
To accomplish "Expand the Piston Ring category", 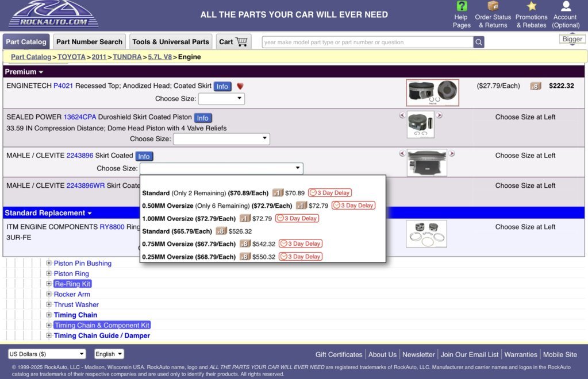I will (x=49, y=273).
